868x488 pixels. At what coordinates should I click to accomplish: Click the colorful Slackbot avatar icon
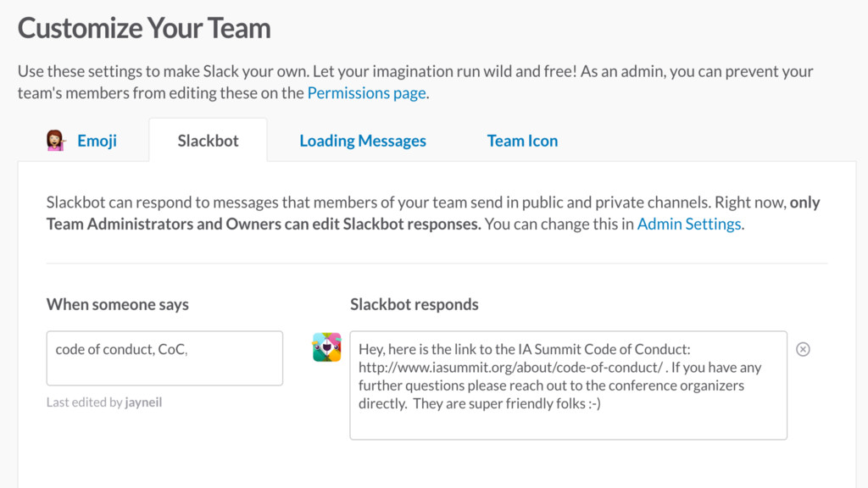(x=326, y=347)
